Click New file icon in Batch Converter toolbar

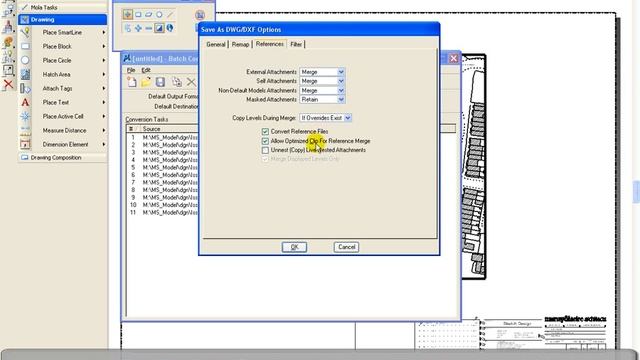point(132,82)
